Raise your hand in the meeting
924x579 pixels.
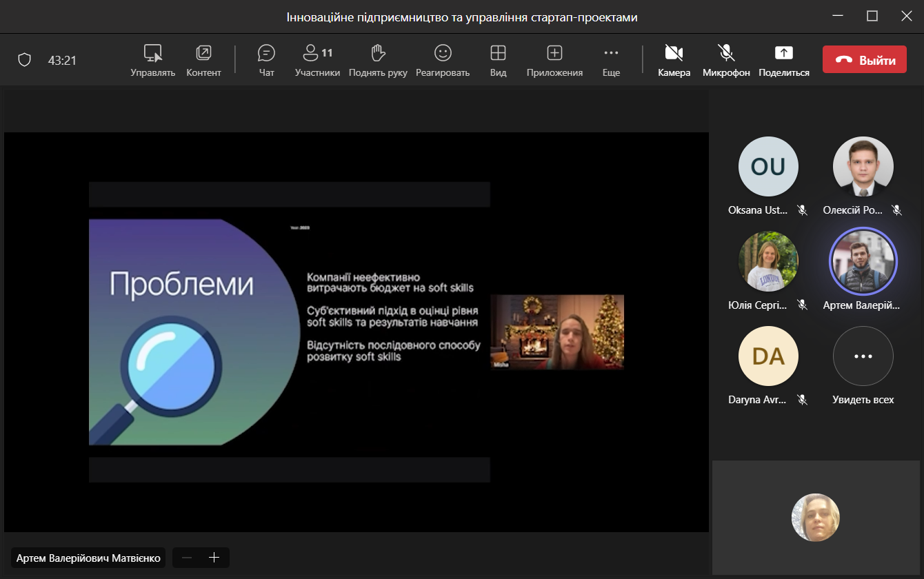tap(378, 60)
